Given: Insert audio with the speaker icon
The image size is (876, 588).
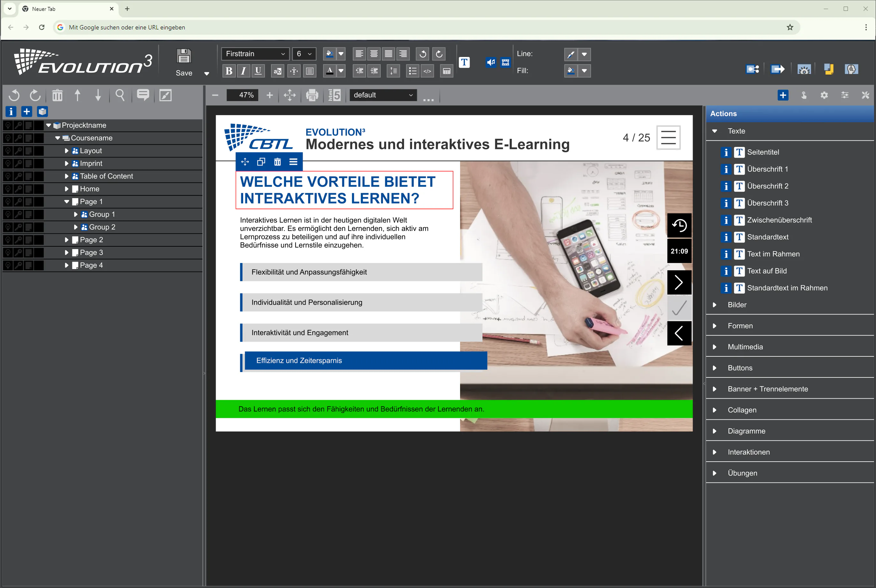Looking at the screenshot, I should [x=490, y=62].
